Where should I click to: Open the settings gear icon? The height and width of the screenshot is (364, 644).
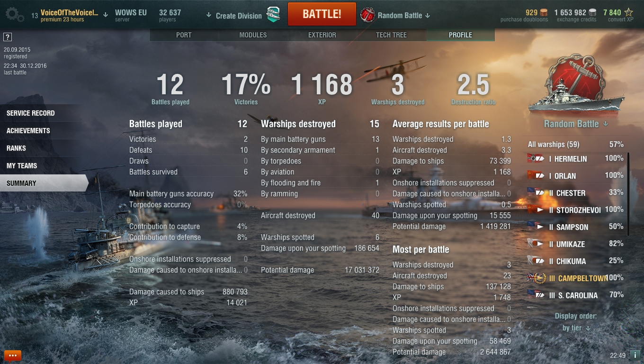click(15, 15)
